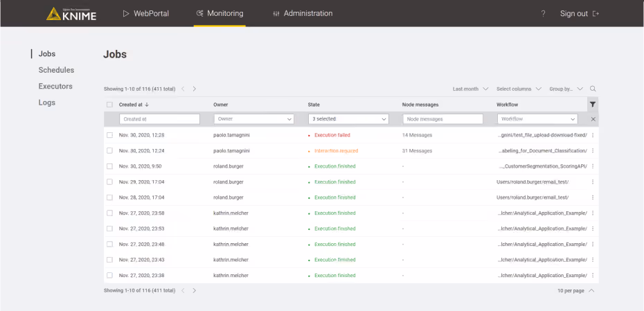This screenshot has width=644, height=311.
Task: Click the CustomerSegmentation_ScoringAPI workflow path
Action: [543, 166]
